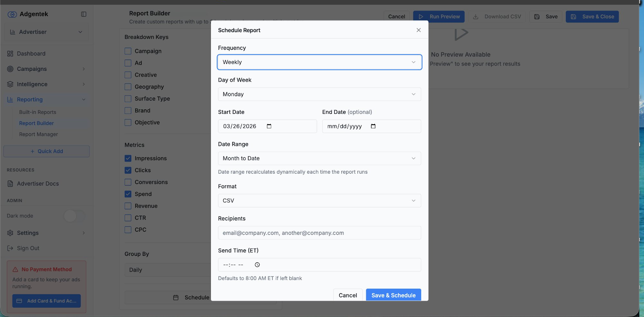Go to Built-in Reports page
Image resolution: width=644 pixels, height=317 pixels.
(38, 112)
